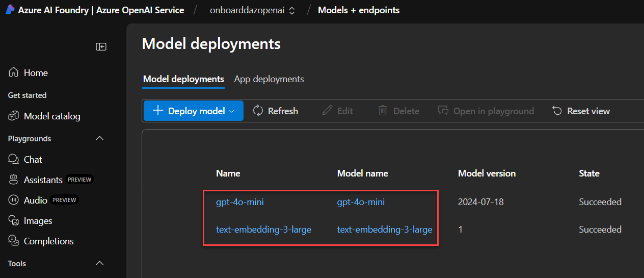This screenshot has width=644, height=278.
Task: Sort by the State column header
Action: pyautogui.click(x=589, y=173)
